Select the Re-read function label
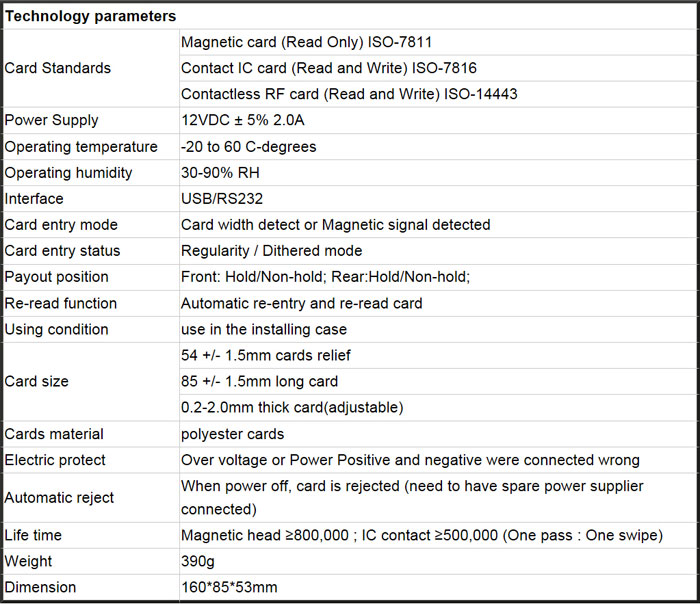700x604 pixels. pyautogui.click(x=61, y=303)
